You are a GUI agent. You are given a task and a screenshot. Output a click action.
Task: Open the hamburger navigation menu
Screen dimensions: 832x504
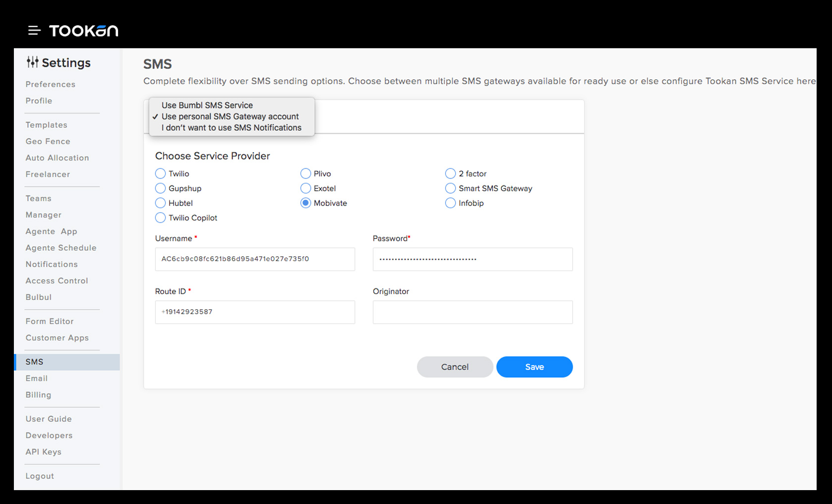point(34,30)
